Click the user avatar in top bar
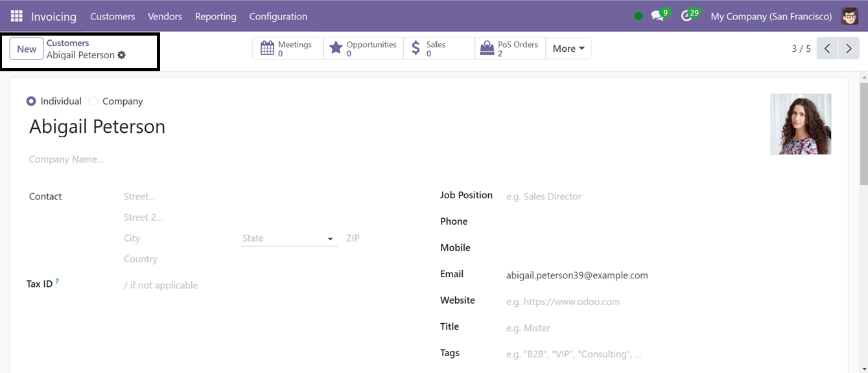868x373 pixels. coord(849,16)
